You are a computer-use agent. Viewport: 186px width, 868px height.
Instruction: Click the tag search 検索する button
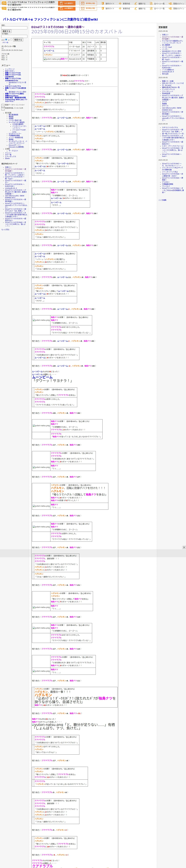18,40
